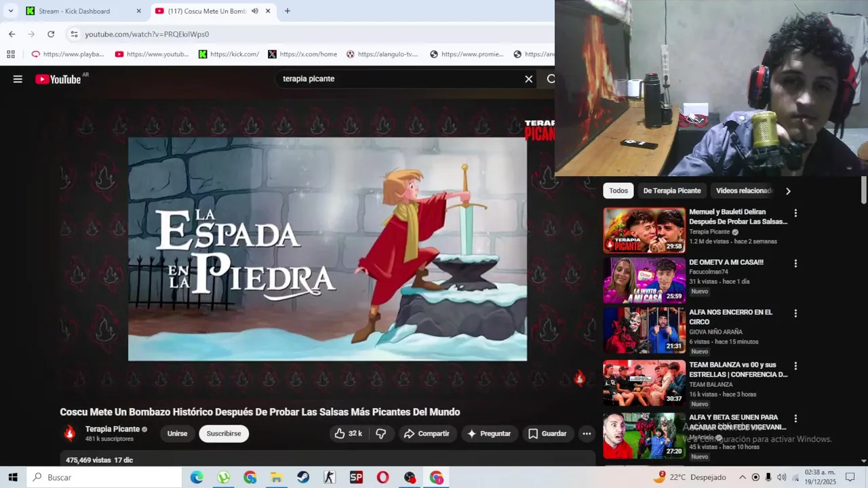Open the DE OMETV A MI CASA thumbnail
Screen dimensions: 868x488
click(644, 281)
